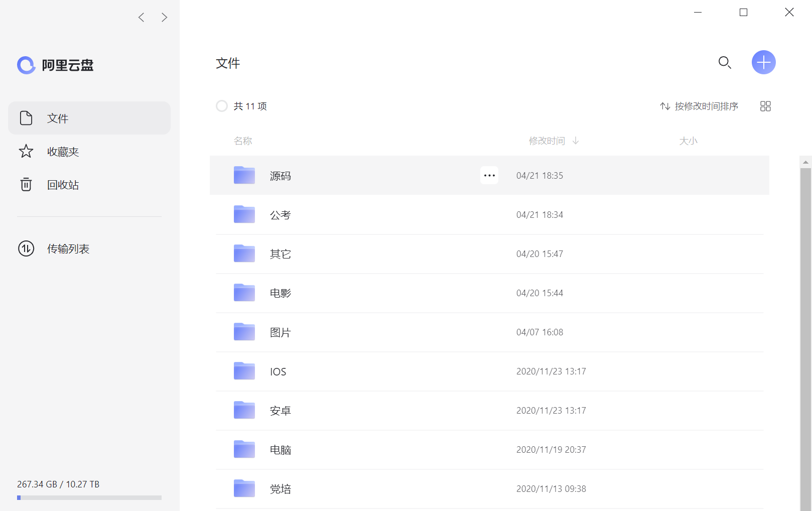
Task: Open the 按修改时间排序 sort dropdown
Action: (x=699, y=106)
